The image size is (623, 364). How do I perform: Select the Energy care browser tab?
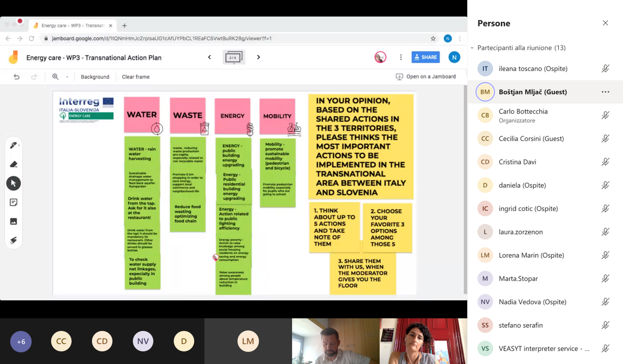click(x=72, y=25)
